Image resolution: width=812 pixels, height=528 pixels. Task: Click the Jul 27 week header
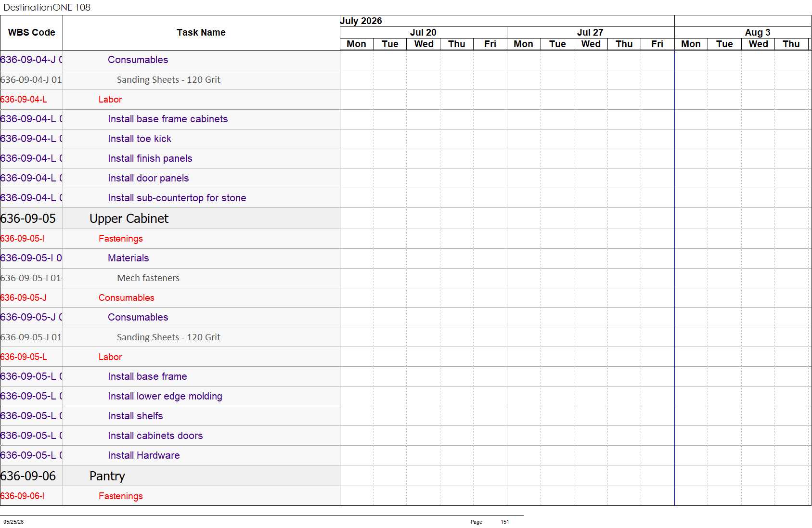pos(590,32)
